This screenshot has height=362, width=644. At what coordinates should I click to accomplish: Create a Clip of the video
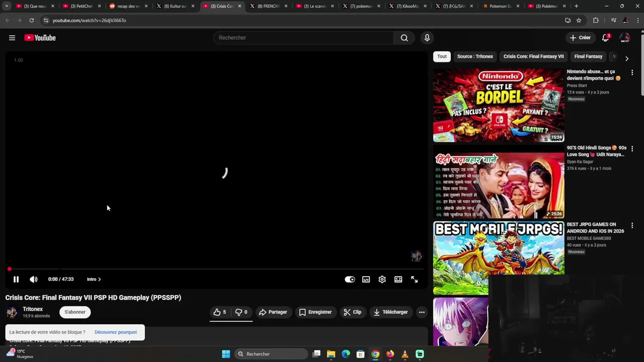coord(352,312)
